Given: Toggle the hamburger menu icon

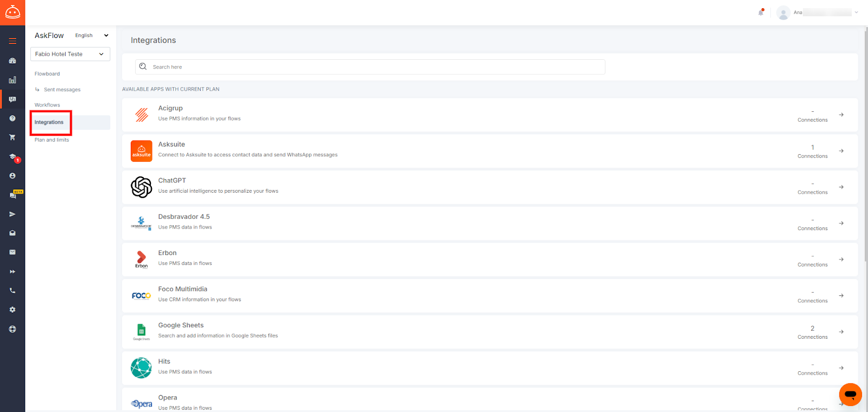Looking at the screenshot, I should click(x=12, y=41).
